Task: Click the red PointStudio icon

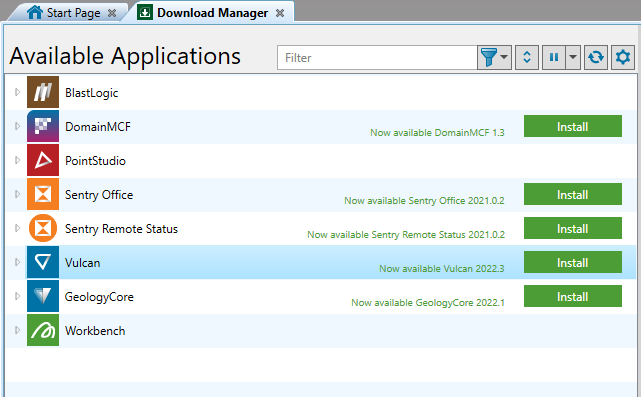Action: click(43, 160)
